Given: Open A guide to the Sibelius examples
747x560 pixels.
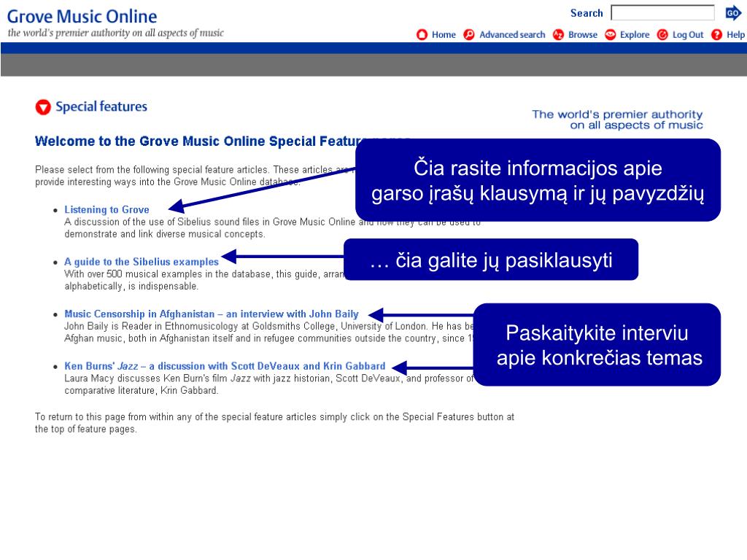Looking at the screenshot, I should pyautogui.click(x=142, y=262).
